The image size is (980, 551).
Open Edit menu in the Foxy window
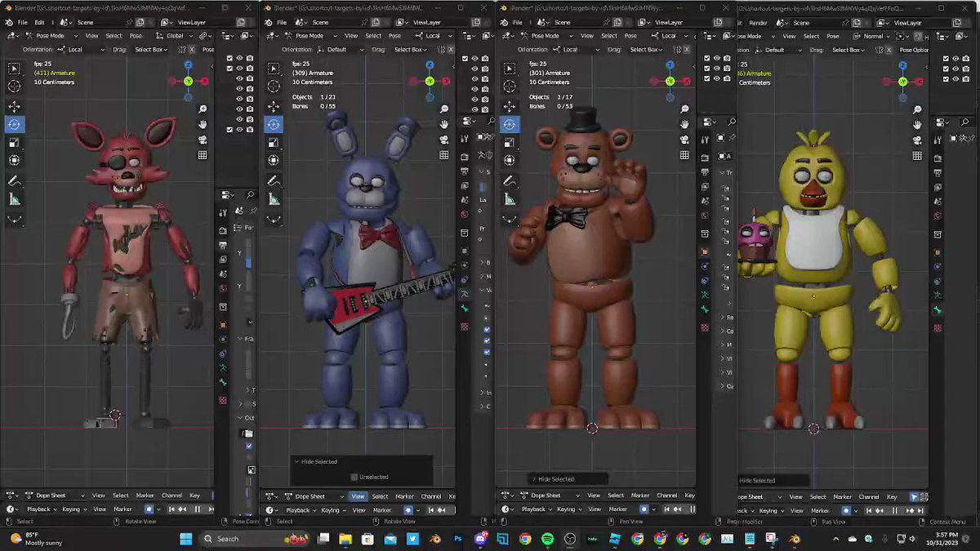pyautogui.click(x=39, y=22)
